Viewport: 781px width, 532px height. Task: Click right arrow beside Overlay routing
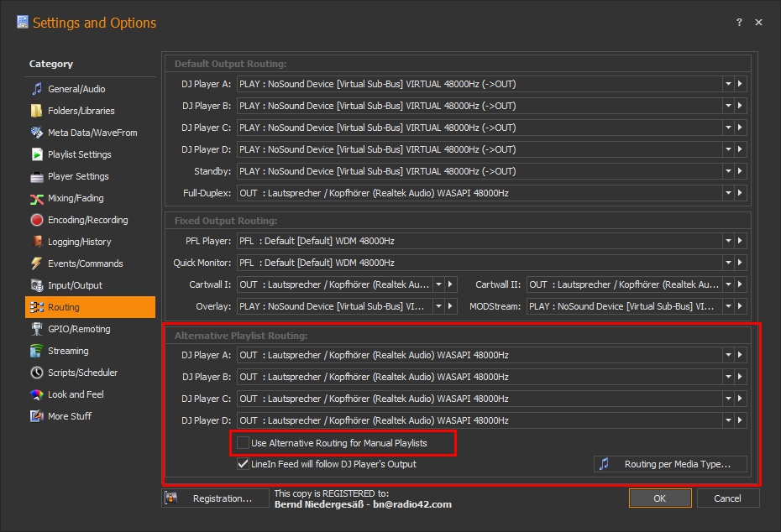coord(450,306)
